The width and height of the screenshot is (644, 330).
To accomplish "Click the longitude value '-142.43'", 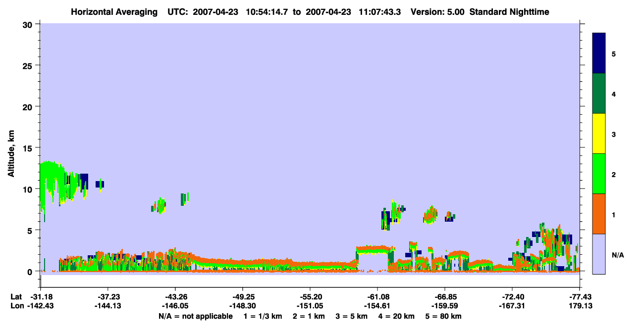I will point(40,306).
